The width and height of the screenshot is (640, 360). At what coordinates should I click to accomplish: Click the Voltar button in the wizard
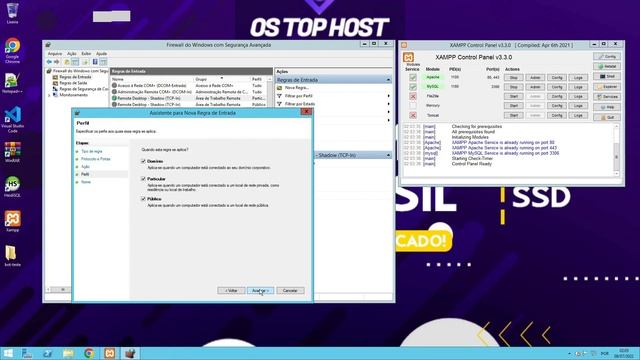click(x=231, y=291)
